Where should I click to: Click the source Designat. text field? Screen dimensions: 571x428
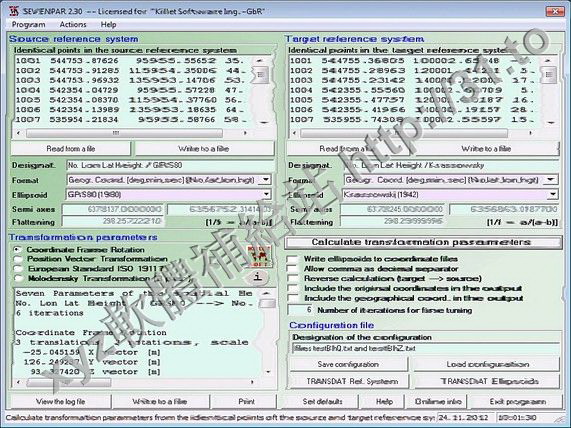170,165
